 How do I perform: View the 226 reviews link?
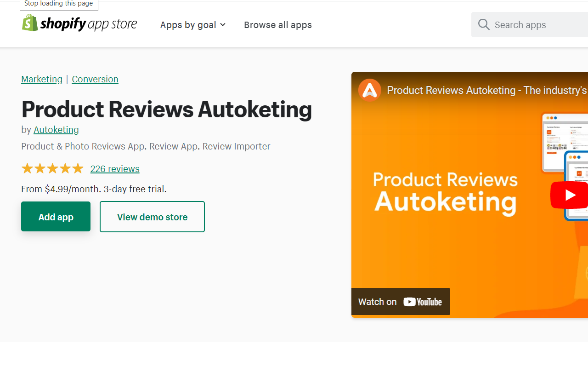[x=115, y=169]
